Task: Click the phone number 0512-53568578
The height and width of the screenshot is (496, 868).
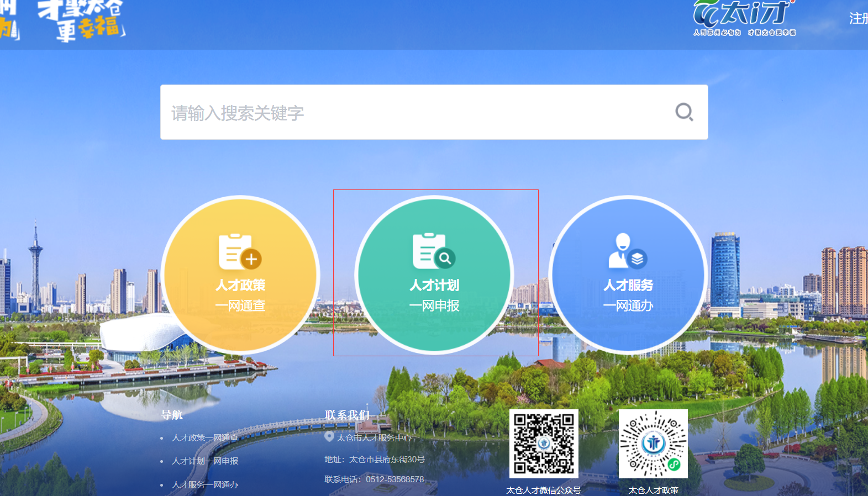Action: pos(395,479)
